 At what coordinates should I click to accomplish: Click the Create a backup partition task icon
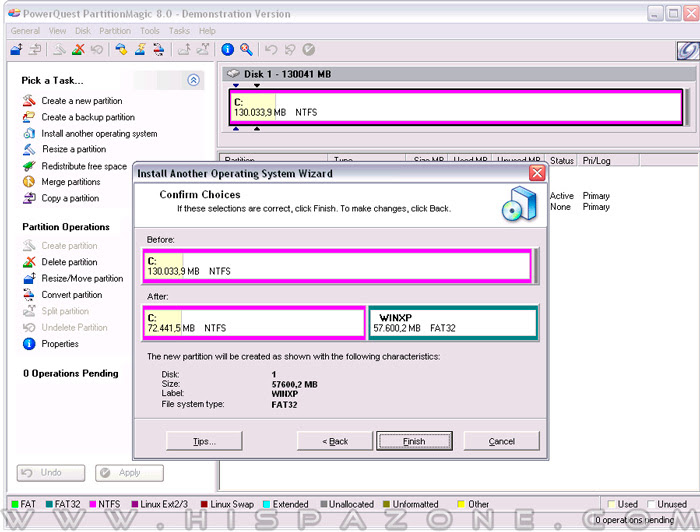[x=29, y=117]
